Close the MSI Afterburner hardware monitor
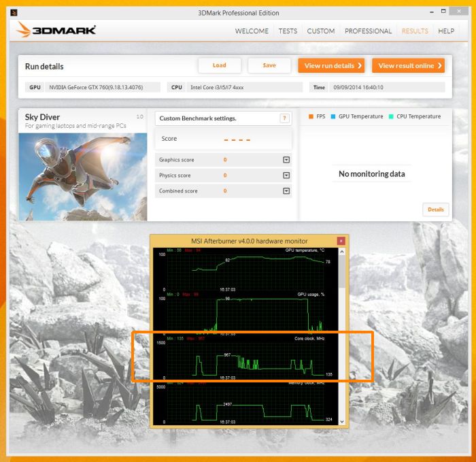The height and width of the screenshot is (462, 476). tap(341, 241)
